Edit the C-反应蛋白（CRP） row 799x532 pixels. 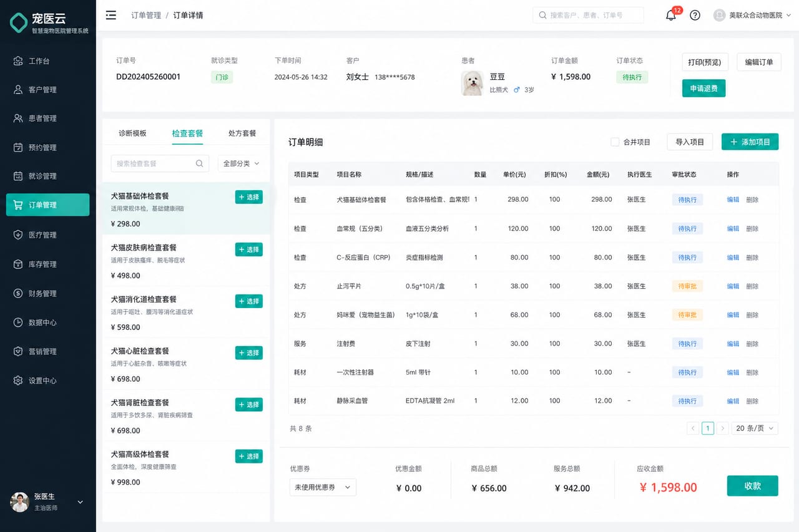click(x=733, y=258)
